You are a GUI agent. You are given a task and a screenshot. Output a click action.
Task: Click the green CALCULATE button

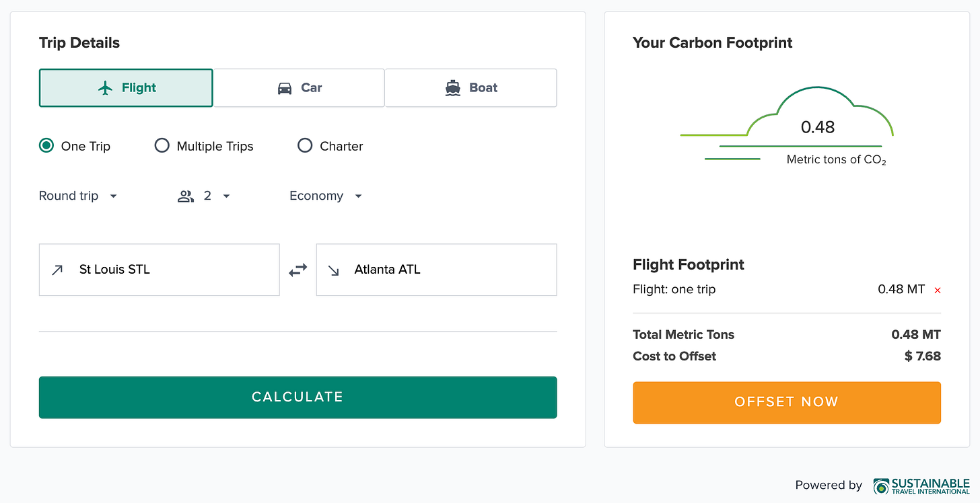click(297, 397)
